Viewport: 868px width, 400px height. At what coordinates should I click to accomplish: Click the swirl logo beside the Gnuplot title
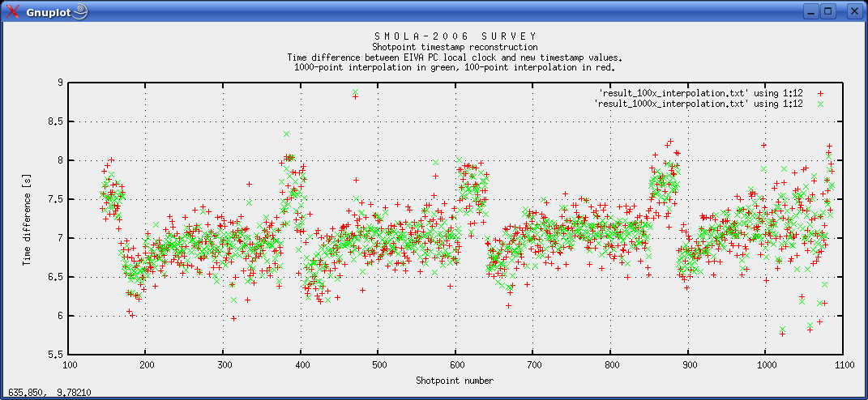tap(79, 11)
